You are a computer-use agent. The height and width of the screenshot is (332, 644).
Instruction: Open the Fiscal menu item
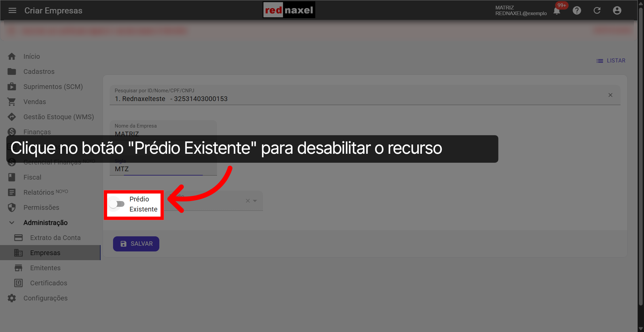pos(32,177)
